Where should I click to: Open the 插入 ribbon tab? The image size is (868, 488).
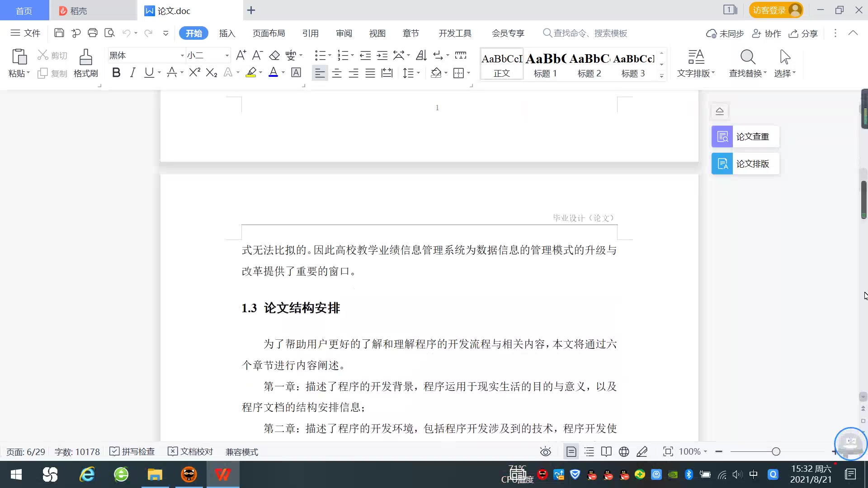(227, 33)
